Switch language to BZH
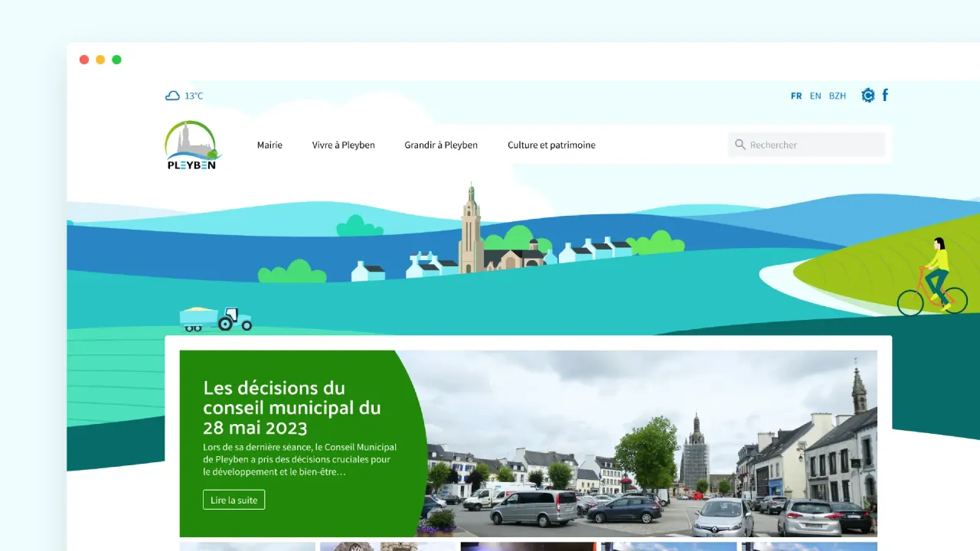The width and height of the screenshot is (980, 551). pyautogui.click(x=838, y=96)
